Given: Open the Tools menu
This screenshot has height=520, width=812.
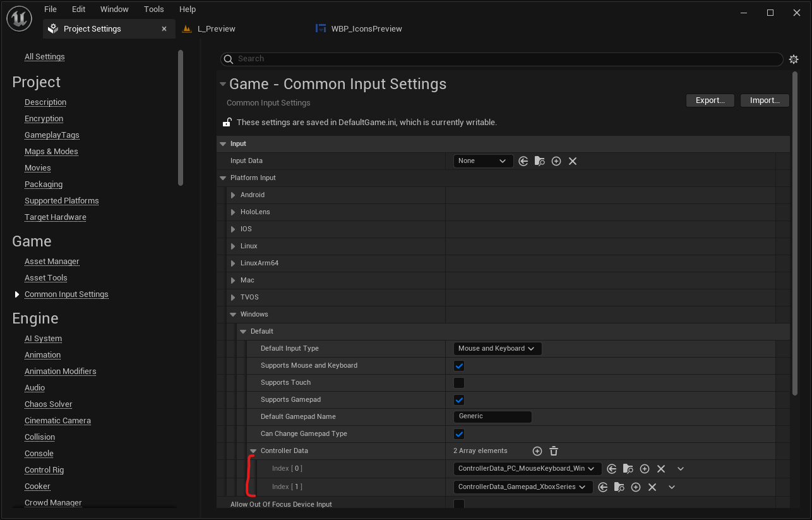Looking at the screenshot, I should coord(154,9).
